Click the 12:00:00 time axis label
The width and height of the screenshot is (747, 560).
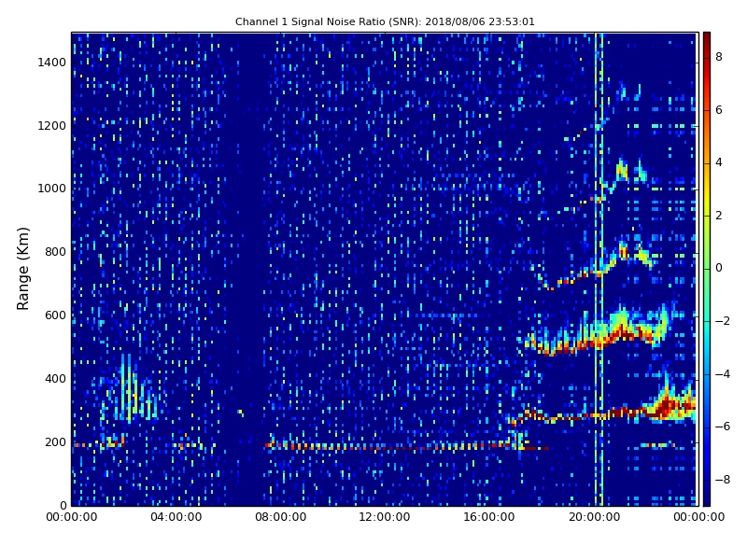click(385, 517)
